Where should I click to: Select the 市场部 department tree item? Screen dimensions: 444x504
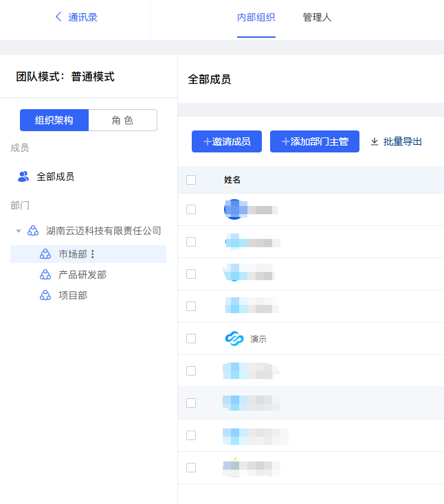pos(72,254)
